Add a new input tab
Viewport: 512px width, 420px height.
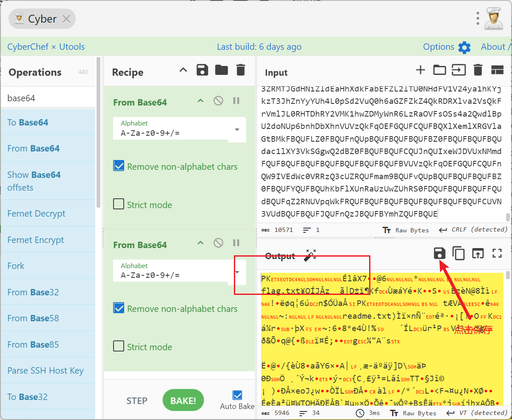420,70
